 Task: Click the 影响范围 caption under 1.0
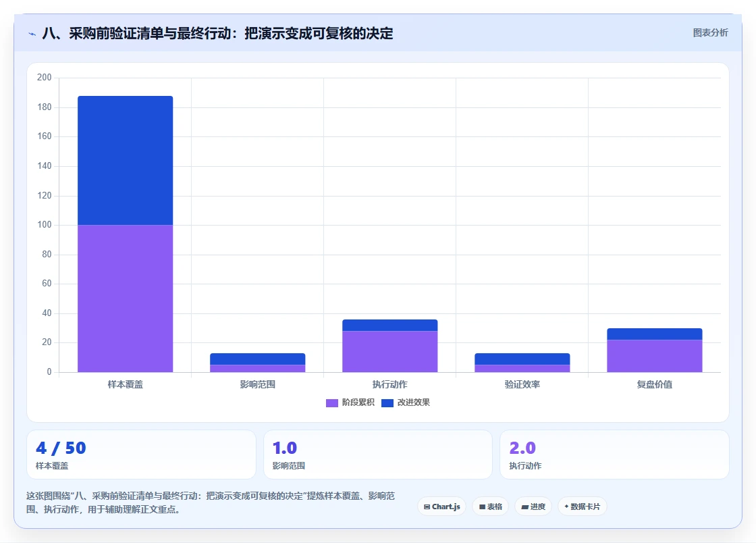[x=289, y=466]
